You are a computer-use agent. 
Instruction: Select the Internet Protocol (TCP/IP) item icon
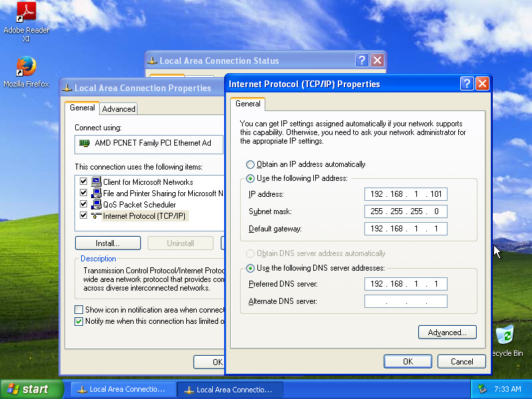pos(96,215)
